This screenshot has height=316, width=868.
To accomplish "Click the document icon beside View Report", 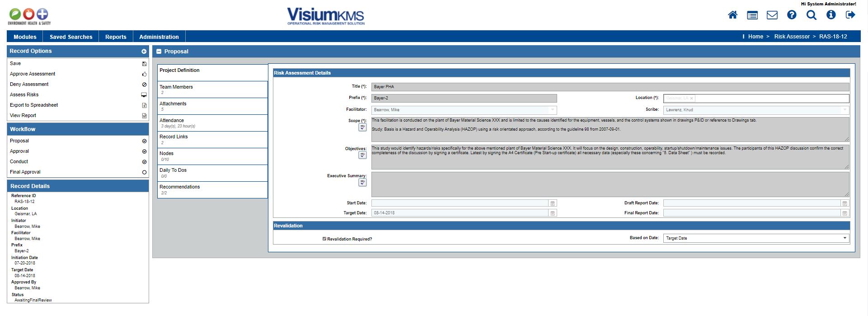I will click(144, 116).
